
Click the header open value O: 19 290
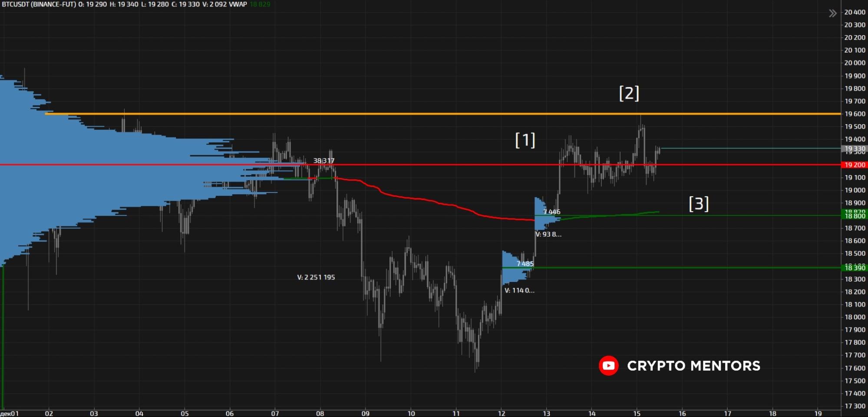coord(92,4)
